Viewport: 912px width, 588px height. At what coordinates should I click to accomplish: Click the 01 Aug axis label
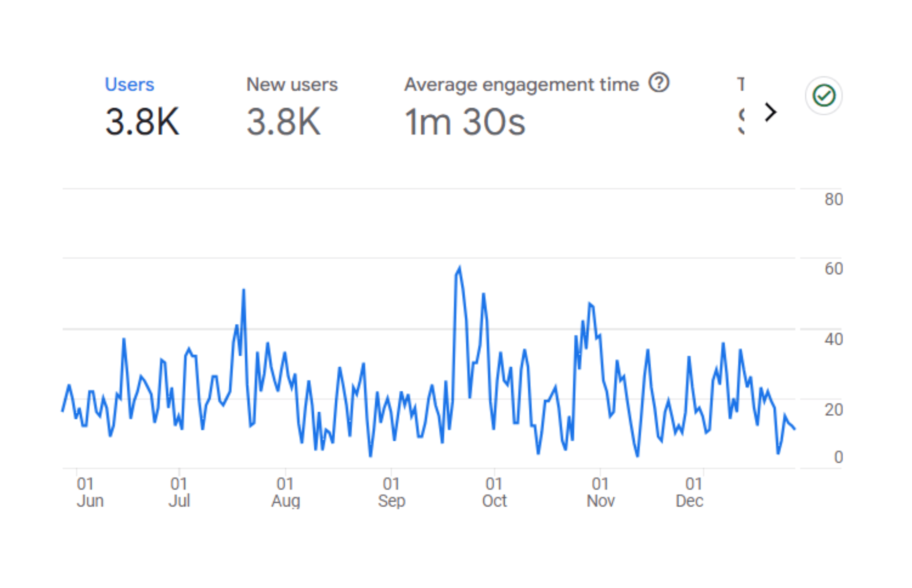coord(285,492)
